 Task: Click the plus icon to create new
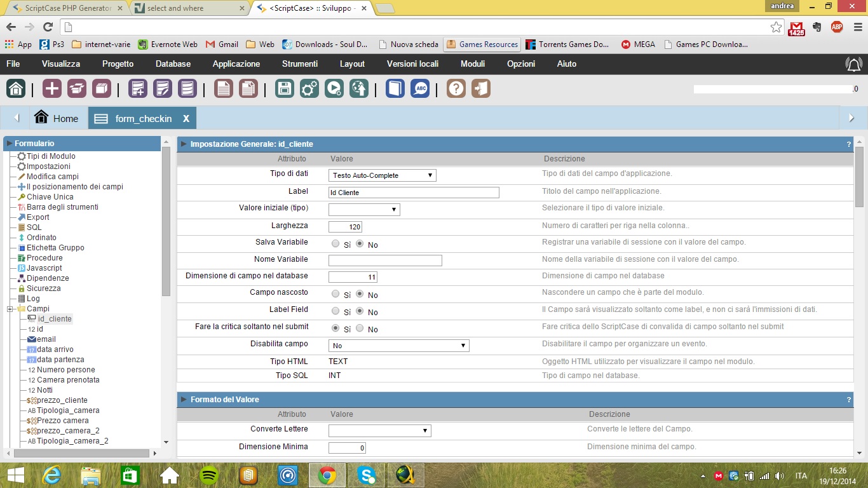[x=52, y=88]
